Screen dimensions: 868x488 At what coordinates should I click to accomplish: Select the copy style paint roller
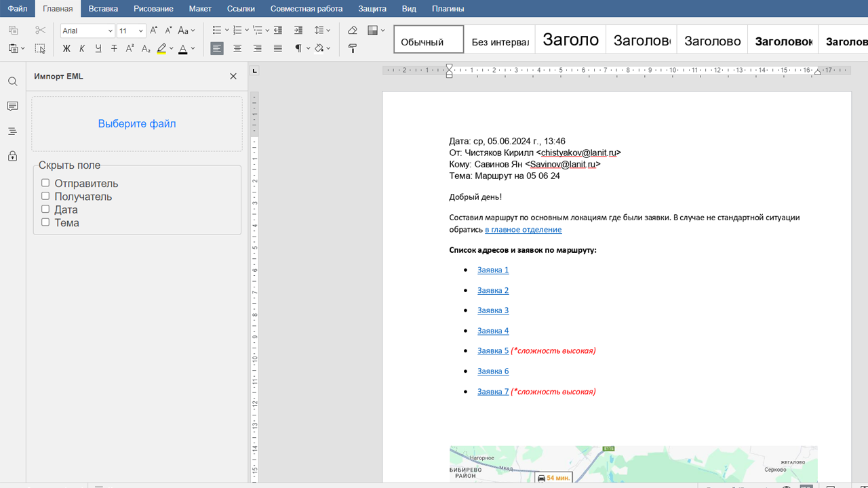pos(352,49)
